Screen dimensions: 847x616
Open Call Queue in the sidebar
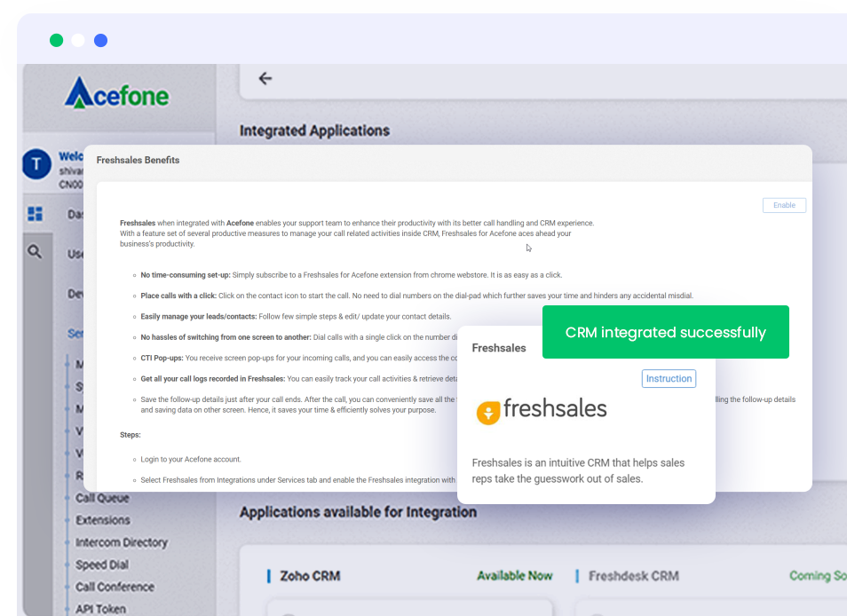(102, 498)
